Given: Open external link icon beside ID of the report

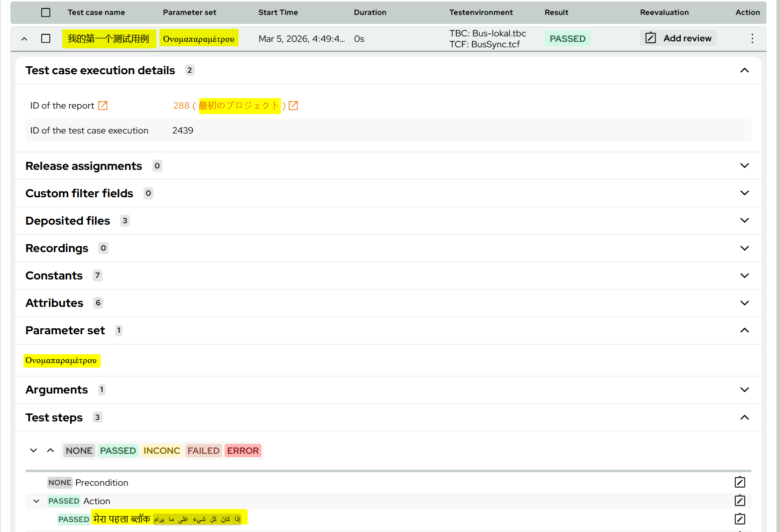Looking at the screenshot, I should point(103,106).
